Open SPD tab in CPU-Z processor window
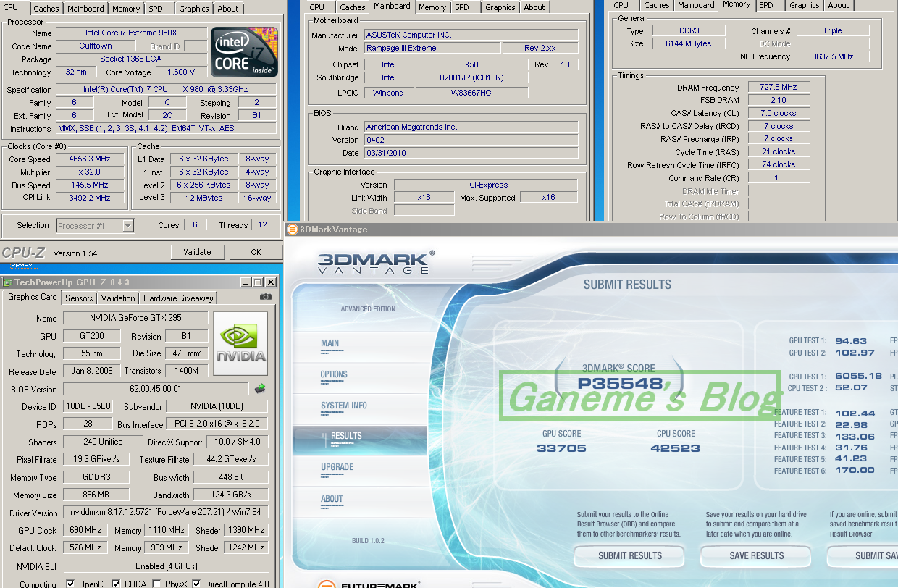The image size is (898, 588). tap(156, 9)
